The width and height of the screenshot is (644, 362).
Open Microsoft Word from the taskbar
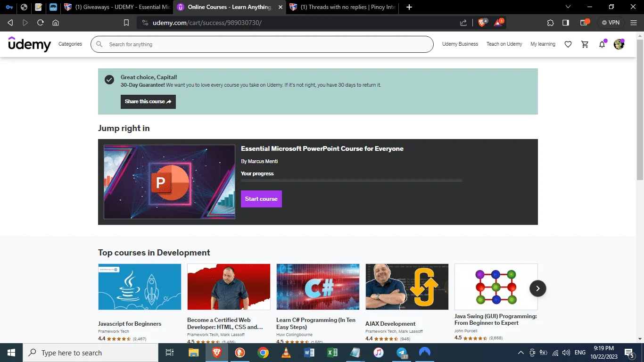[309, 353]
